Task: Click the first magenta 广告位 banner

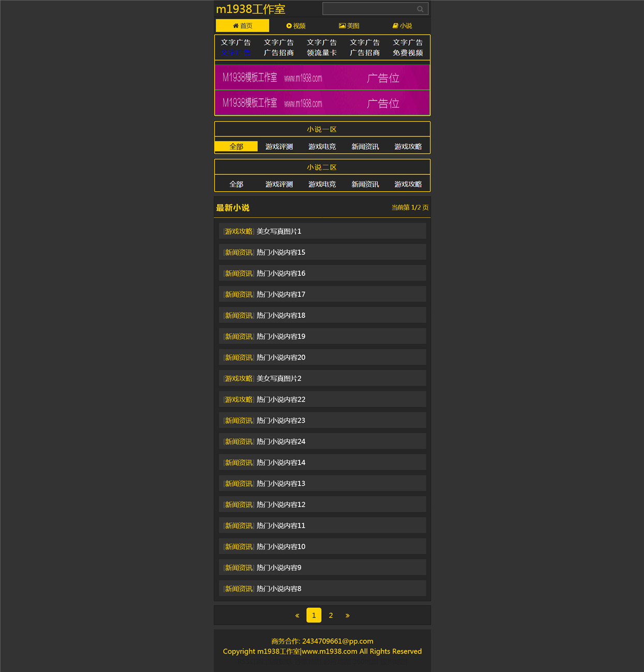Action: click(322, 78)
